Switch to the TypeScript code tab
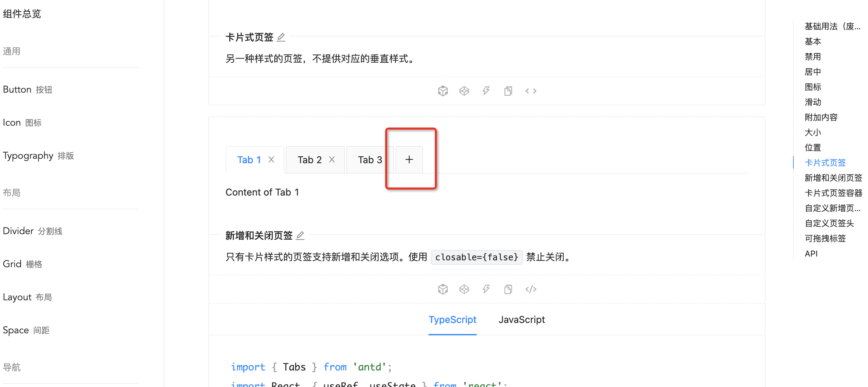Image resolution: width=868 pixels, height=387 pixels. (453, 320)
